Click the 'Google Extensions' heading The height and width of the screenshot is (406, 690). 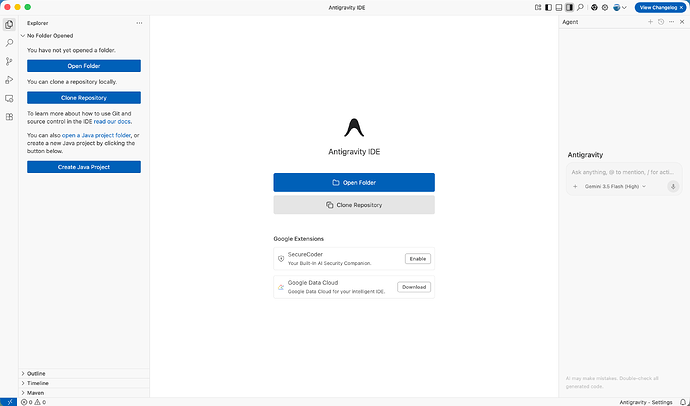pos(298,239)
